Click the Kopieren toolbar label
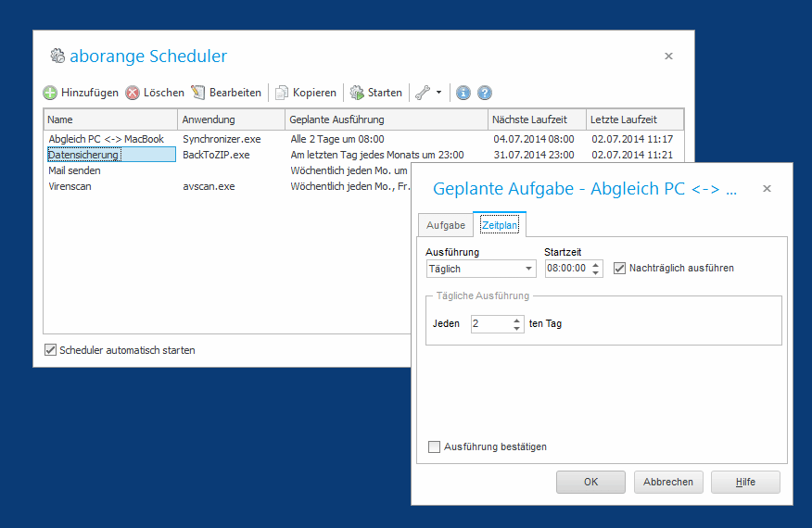Screen dimensions: 812x528 point(314,93)
